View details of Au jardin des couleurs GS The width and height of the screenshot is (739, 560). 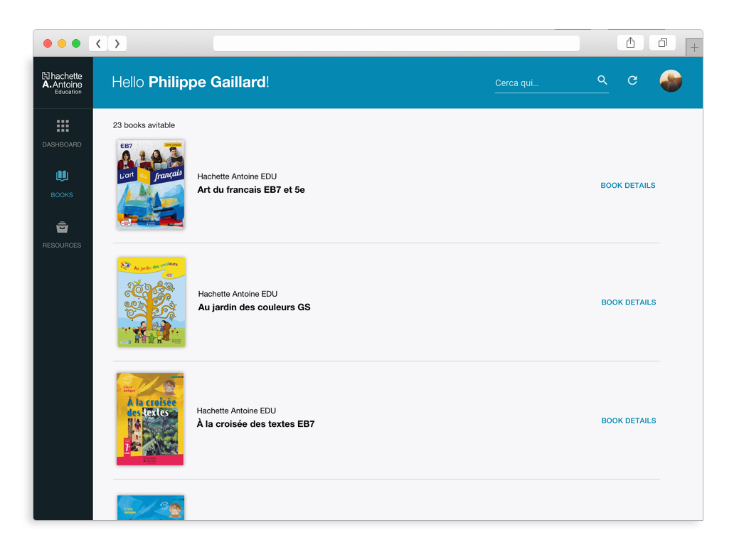[x=628, y=302]
